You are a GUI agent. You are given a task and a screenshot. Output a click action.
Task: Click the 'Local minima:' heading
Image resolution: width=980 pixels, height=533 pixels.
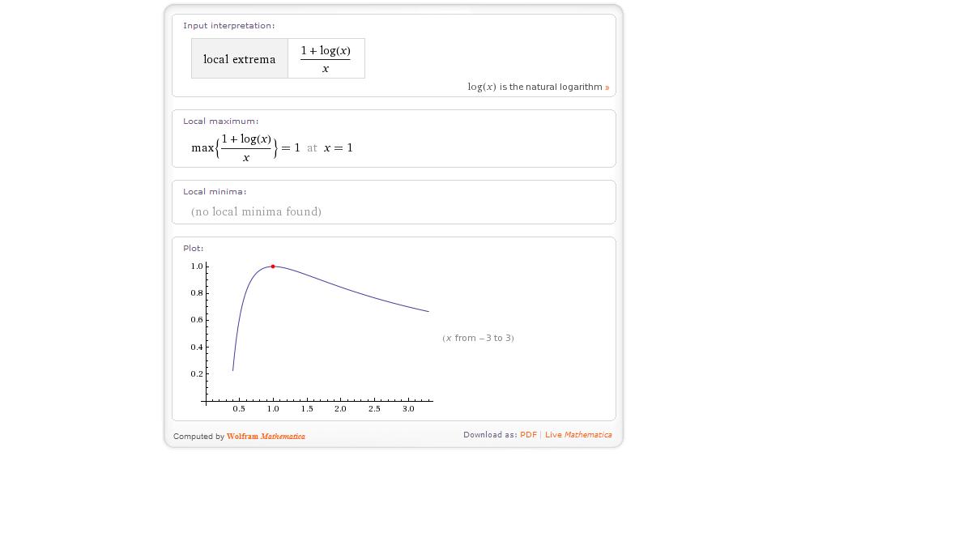pos(215,192)
